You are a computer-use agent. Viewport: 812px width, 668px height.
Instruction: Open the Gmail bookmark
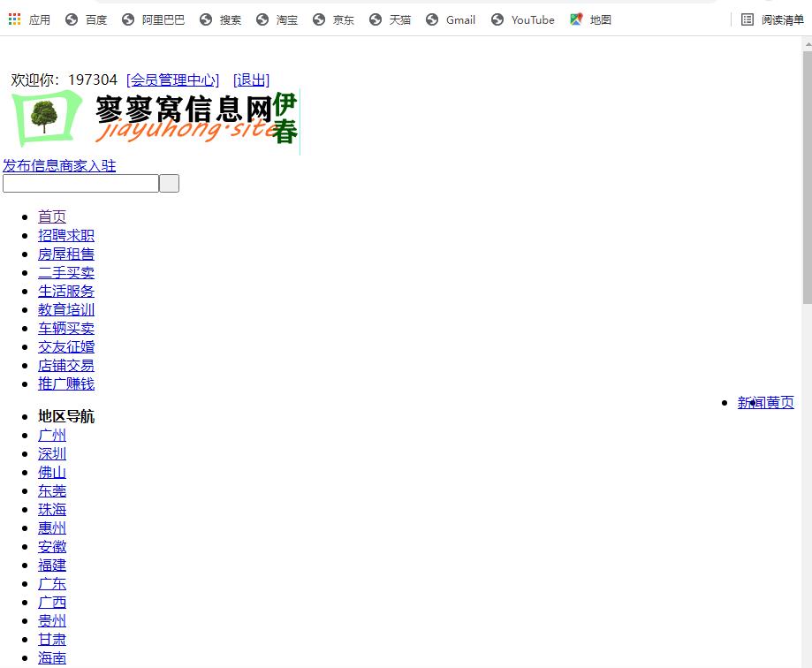[451, 19]
